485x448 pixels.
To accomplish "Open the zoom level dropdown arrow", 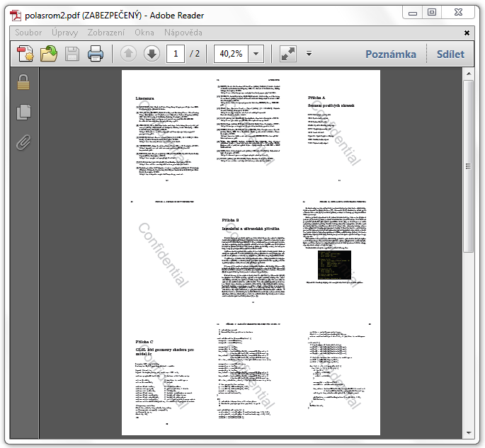I will pos(256,54).
